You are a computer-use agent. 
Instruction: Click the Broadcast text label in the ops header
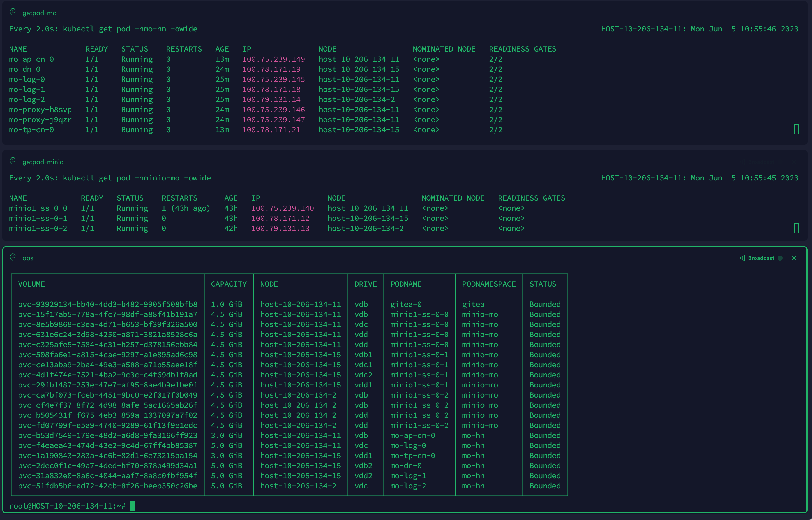point(761,258)
